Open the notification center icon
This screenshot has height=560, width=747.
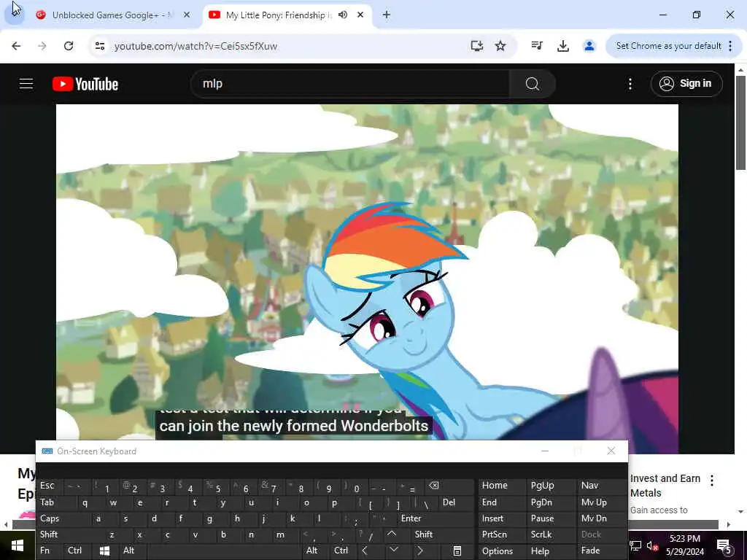[724, 545]
